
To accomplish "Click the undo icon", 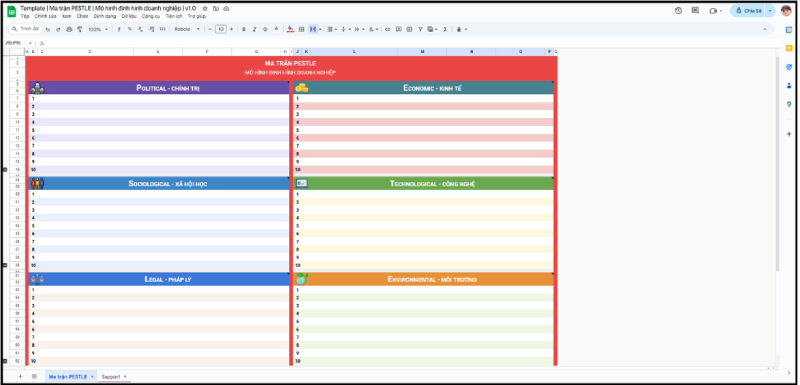I will coord(48,30).
